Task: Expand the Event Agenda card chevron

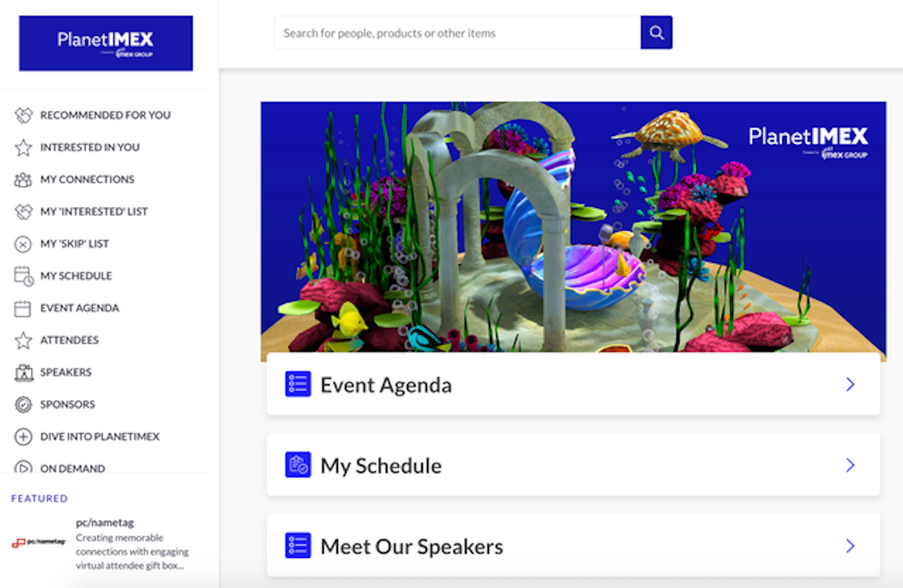Action: coord(850,384)
